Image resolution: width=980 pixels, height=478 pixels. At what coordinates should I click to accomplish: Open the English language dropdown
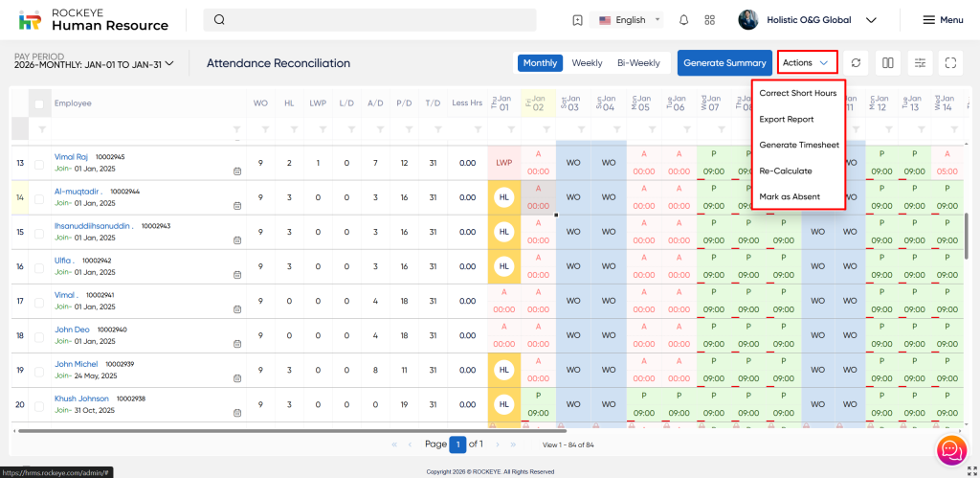click(630, 20)
